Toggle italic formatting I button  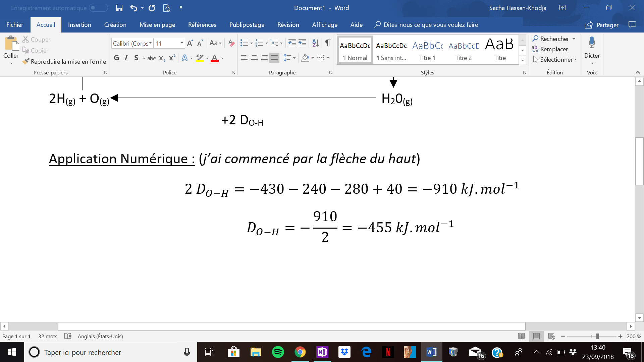point(126,58)
